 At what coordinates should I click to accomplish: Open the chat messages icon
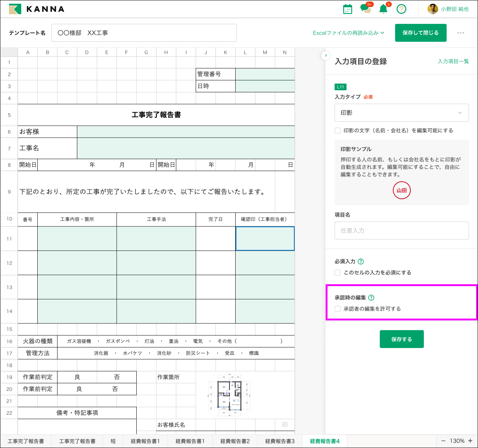[365, 9]
